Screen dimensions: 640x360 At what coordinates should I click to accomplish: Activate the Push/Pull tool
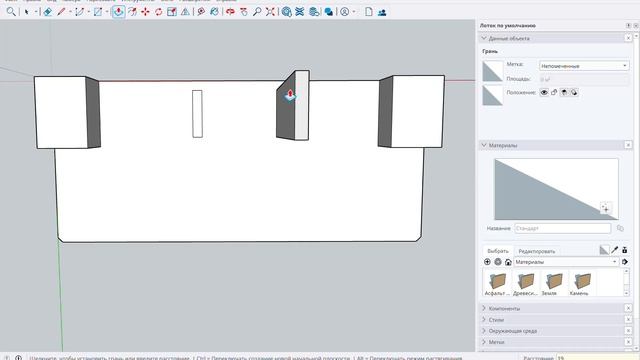(118, 12)
